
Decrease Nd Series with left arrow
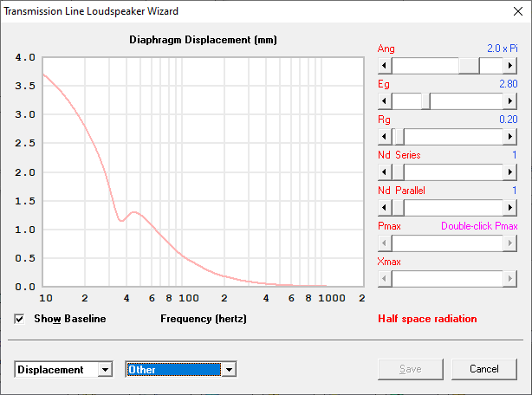click(385, 172)
